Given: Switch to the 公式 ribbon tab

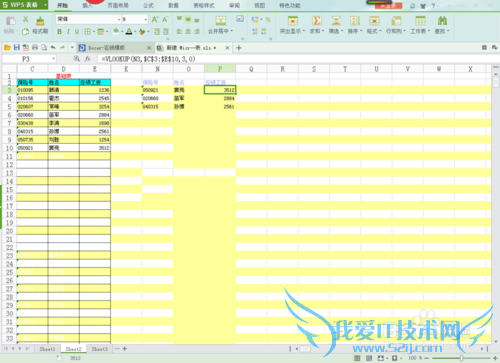Looking at the screenshot, I should [148, 5].
